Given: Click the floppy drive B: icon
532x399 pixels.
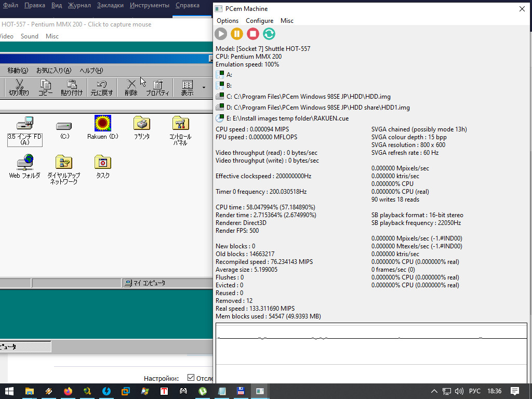Looking at the screenshot, I should click(220, 85).
